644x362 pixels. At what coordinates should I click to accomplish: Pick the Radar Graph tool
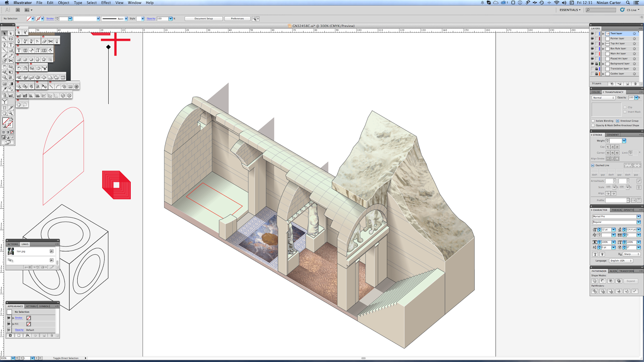coord(69,96)
